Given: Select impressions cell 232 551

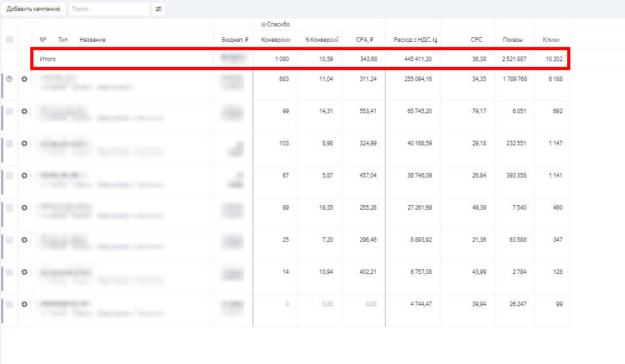Looking at the screenshot, I should click(x=516, y=143).
